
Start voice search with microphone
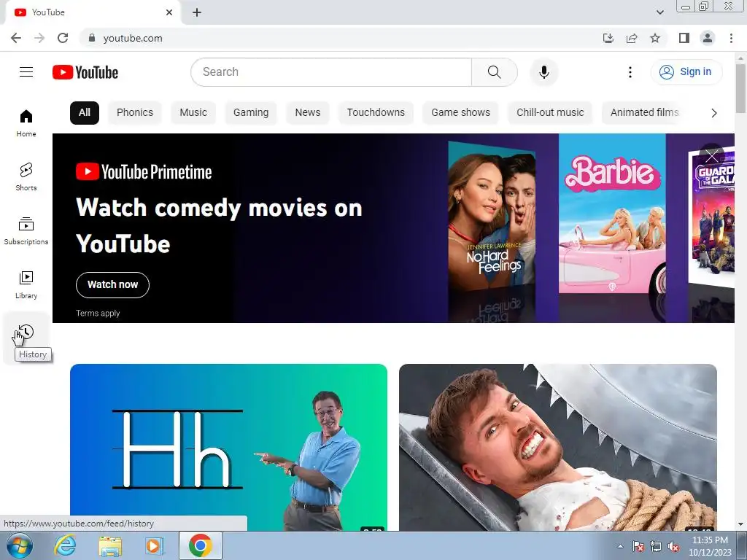pos(543,72)
